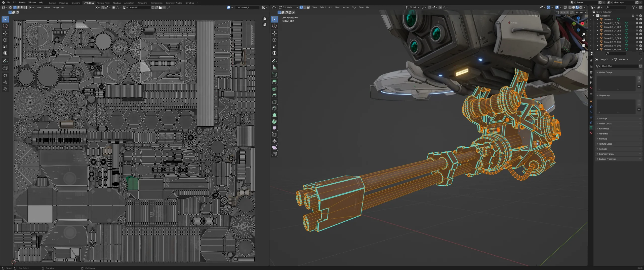
Task: Open the Mesh menu in the viewport header
Action: [337, 7]
